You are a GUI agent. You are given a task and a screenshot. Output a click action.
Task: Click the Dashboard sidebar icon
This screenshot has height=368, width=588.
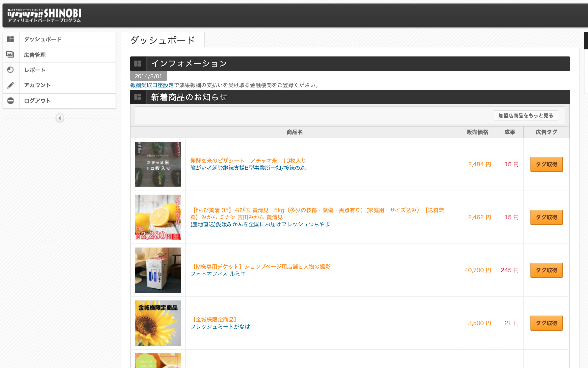[x=11, y=39]
